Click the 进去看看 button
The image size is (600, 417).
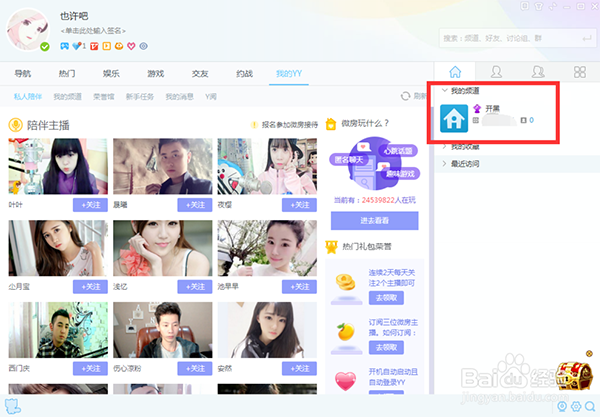tap(375, 221)
